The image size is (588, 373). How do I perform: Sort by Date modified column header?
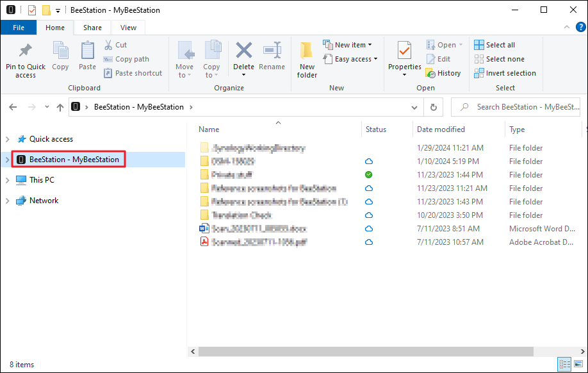[441, 129]
